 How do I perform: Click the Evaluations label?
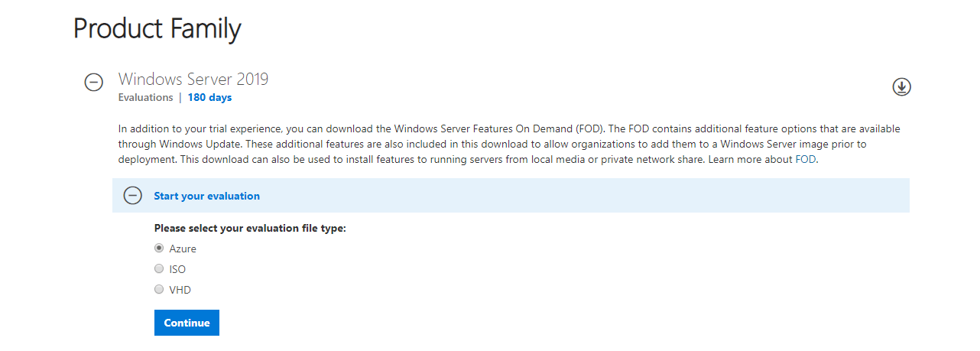145,98
